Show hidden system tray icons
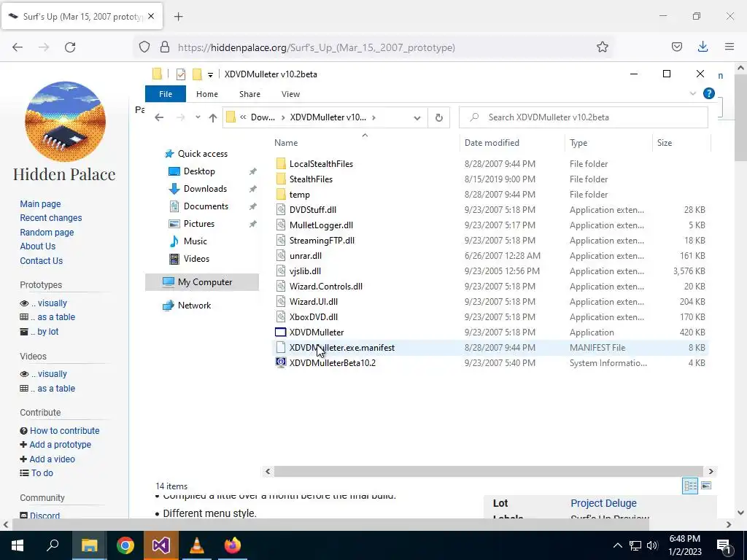 [617, 545]
